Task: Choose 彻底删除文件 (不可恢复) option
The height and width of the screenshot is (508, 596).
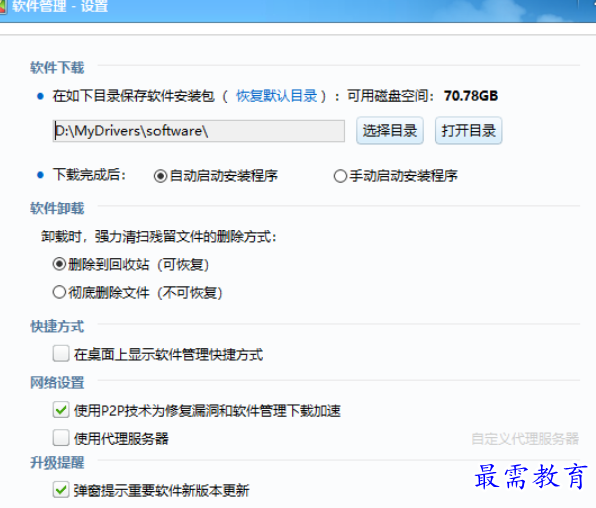Action: click(59, 292)
